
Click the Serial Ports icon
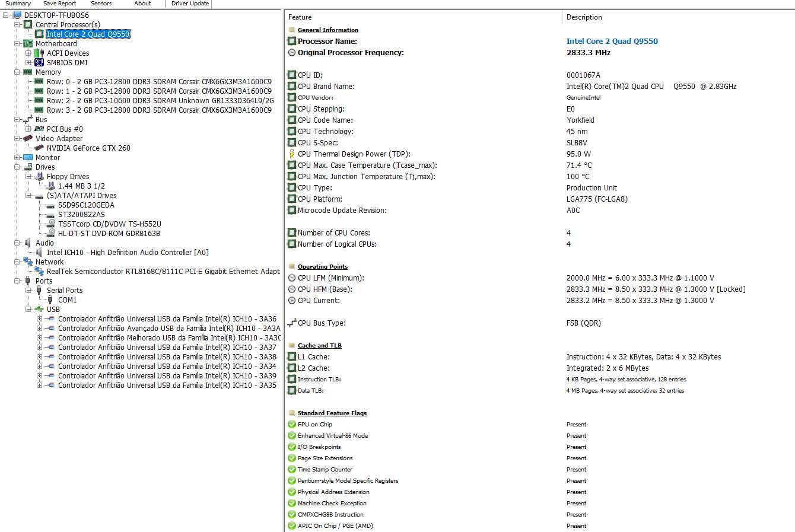39,290
